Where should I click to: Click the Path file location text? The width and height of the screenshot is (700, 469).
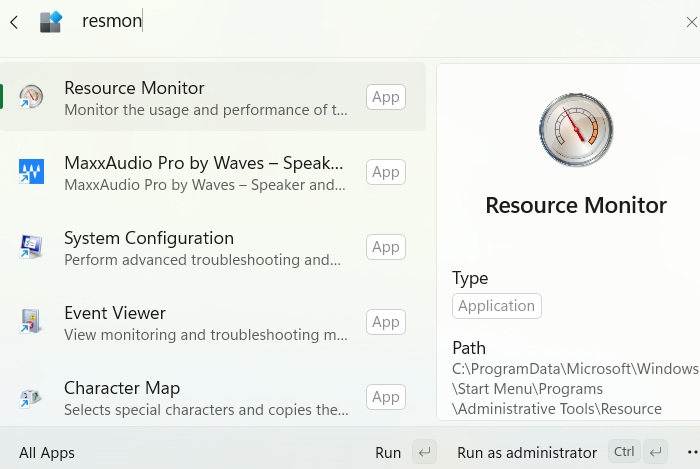pyautogui.click(x=575, y=389)
